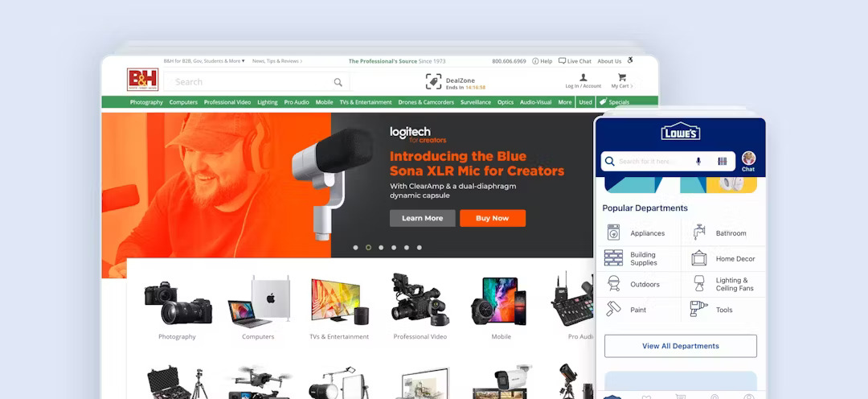Expand B&H for B2B, Gov, Students dropdown
Image resolution: width=868 pixels, height=399 pixels.
(204, 61)
